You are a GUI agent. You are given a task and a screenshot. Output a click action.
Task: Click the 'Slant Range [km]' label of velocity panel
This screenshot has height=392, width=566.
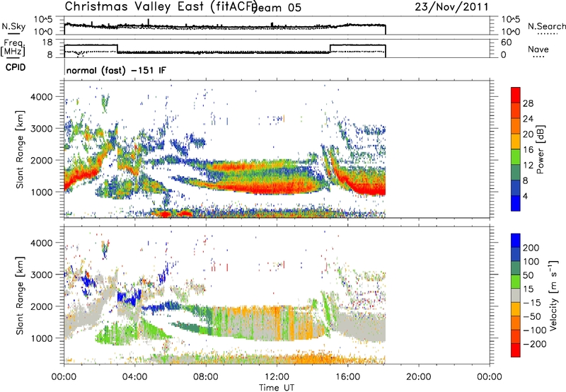20,295
